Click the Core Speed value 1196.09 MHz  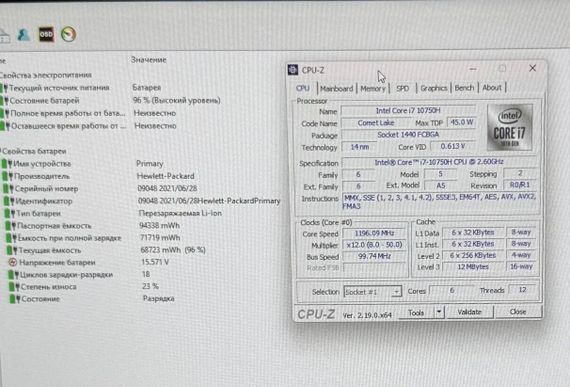click(x=374, y=233)
